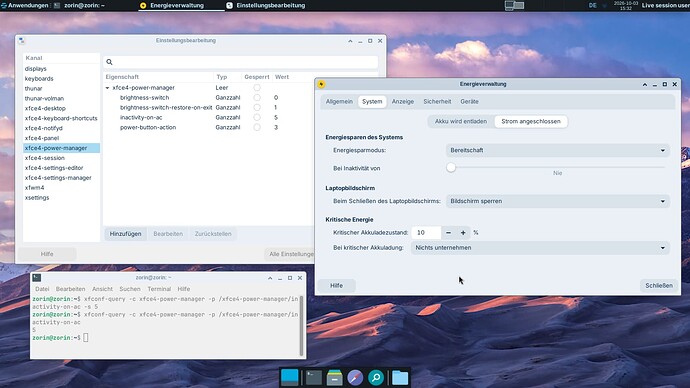Toggle the lock radio for power-button-action

257,127
